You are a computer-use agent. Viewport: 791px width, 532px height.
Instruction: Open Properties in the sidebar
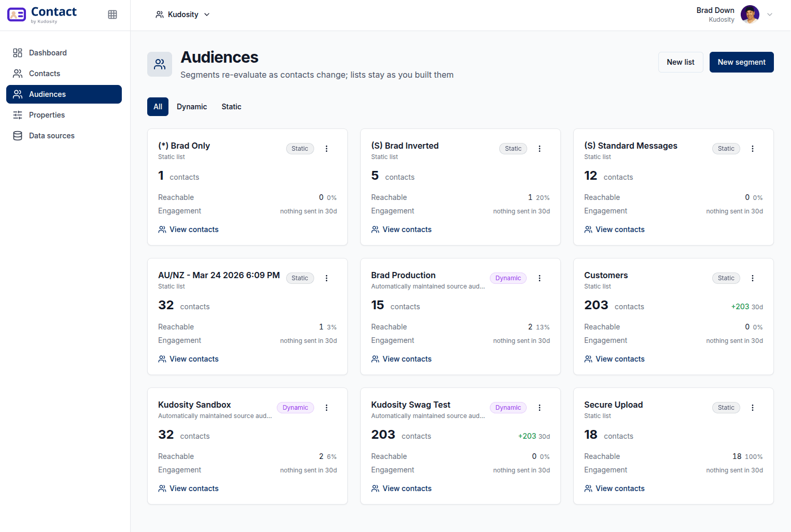(64, 115)
